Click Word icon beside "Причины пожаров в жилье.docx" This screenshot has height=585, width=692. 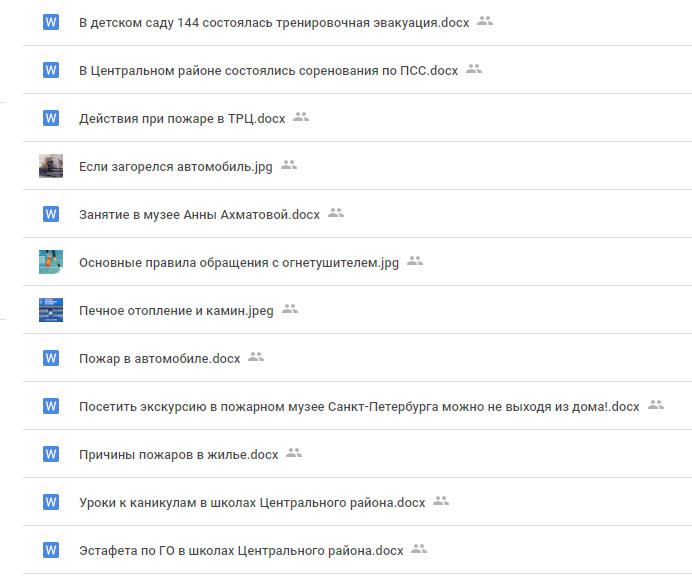pos(51,454)
